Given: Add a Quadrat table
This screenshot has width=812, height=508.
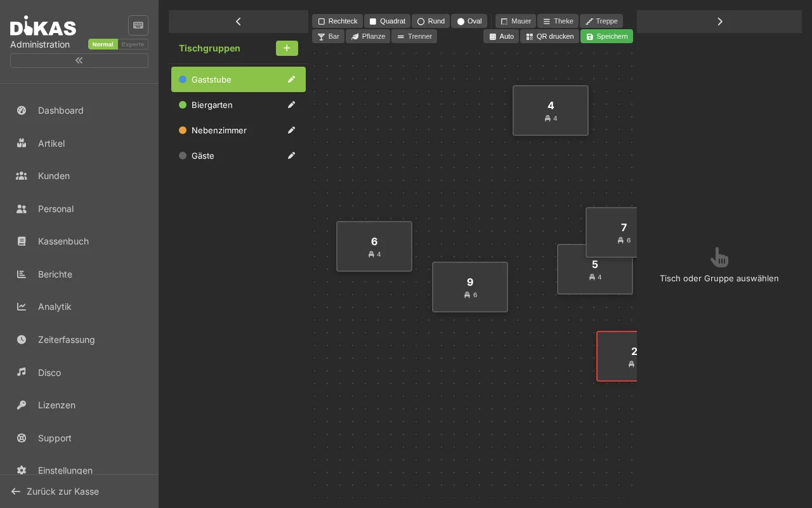Looking at the screenshot, I should coord(387,21).
